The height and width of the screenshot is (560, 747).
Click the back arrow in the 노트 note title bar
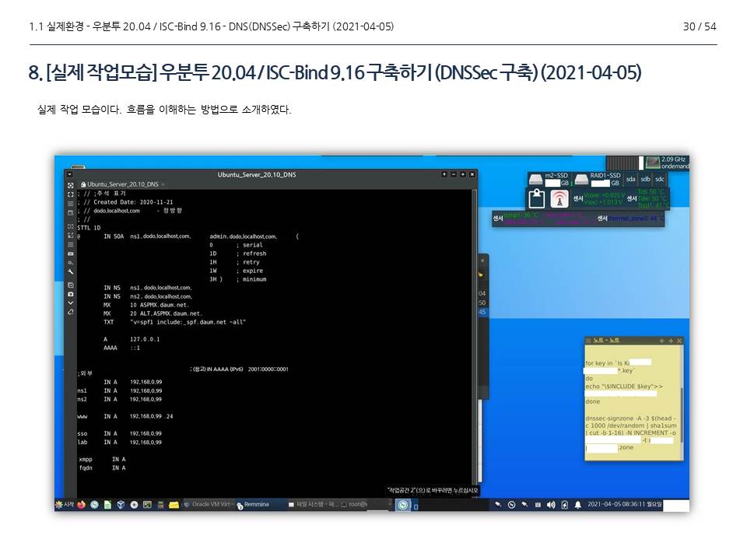point(661,341)
